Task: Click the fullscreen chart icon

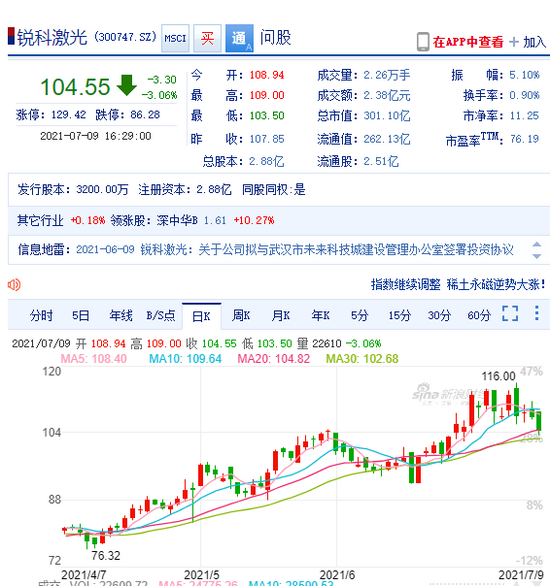Action: pyautogui.click(x=510, y=313)
